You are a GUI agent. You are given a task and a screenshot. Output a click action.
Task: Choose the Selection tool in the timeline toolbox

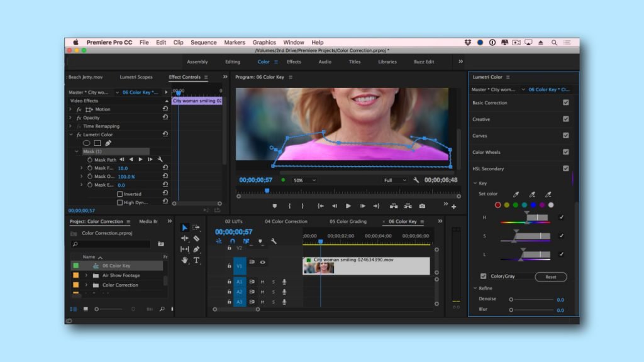tap(184, 228)
